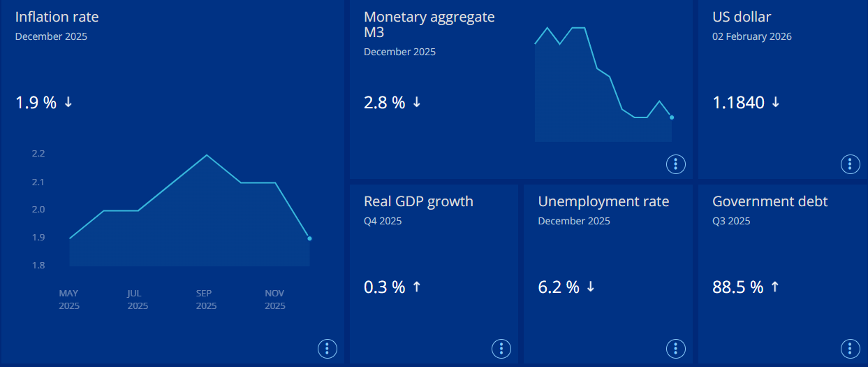
Task: Click the Inflation rate title
Action: coord(57,17)
